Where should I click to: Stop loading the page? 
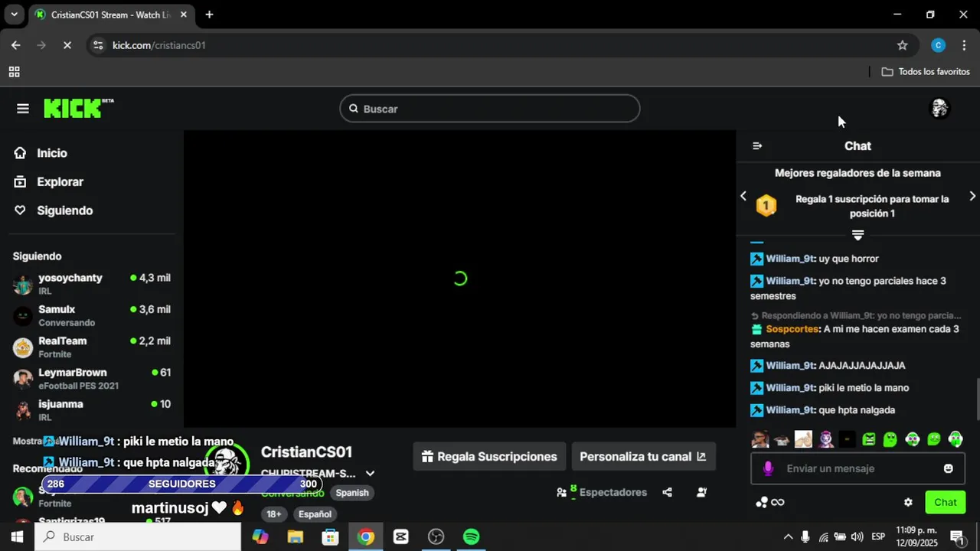point(67,45)
